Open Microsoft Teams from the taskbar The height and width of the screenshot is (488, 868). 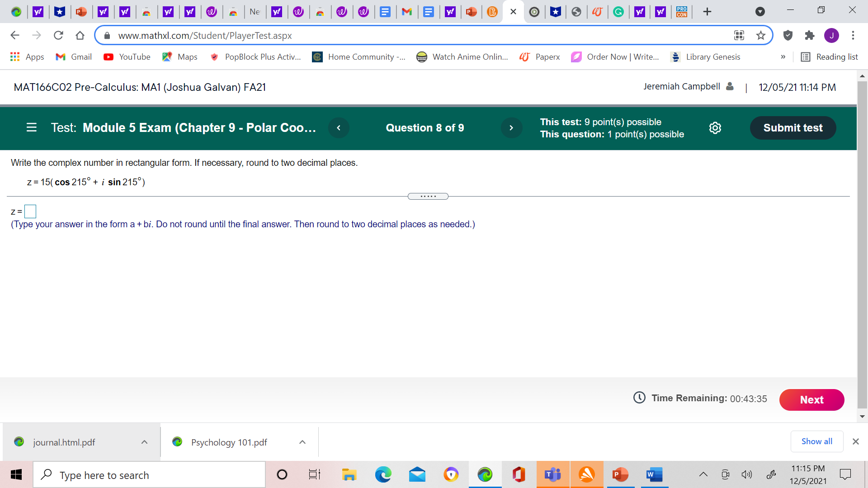coord(552,474)
